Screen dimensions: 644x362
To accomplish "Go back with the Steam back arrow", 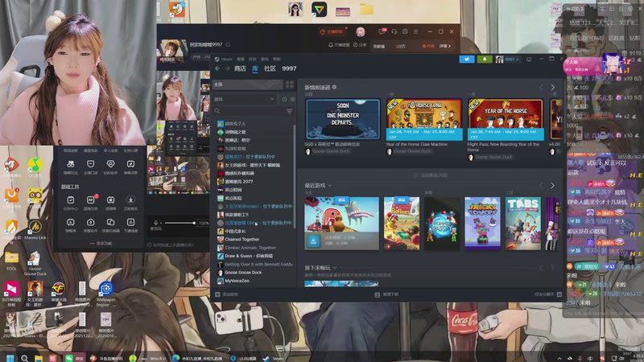I will [x=217, y=68].
